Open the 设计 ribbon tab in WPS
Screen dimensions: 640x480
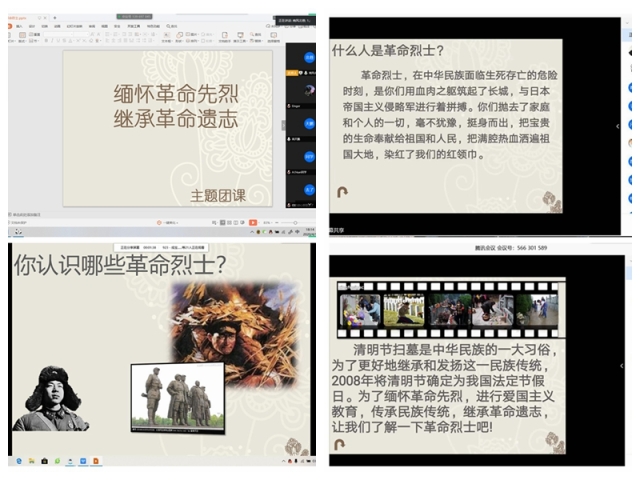click(32, 26)
